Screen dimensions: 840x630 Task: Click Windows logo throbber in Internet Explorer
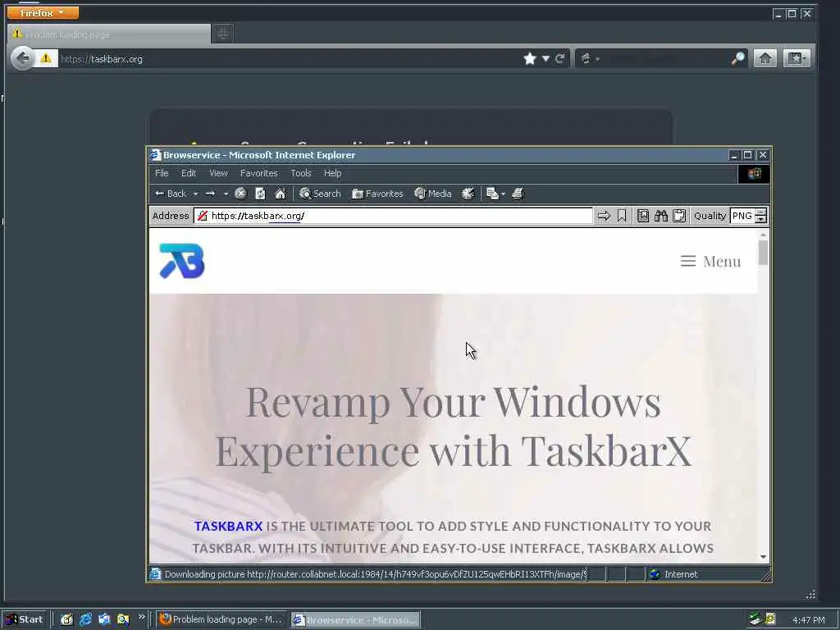tap(754, 174)
